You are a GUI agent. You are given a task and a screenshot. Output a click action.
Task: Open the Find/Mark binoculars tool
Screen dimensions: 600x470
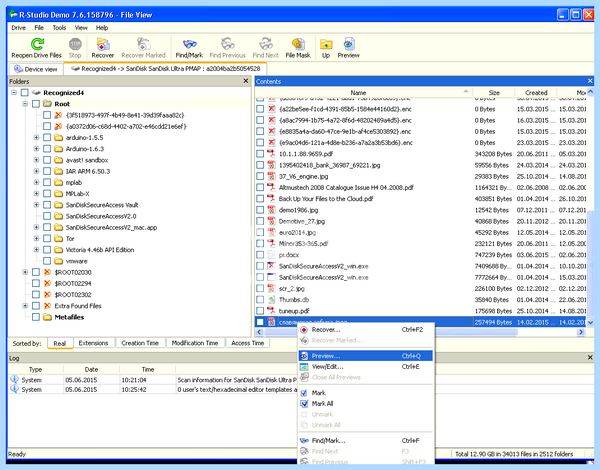pos(189,44)
